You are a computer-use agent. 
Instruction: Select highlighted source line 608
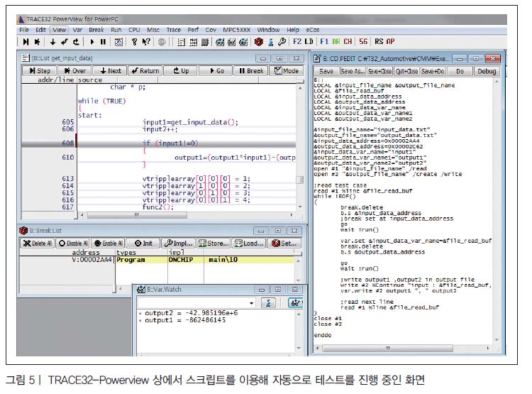(x=158, y=143)
